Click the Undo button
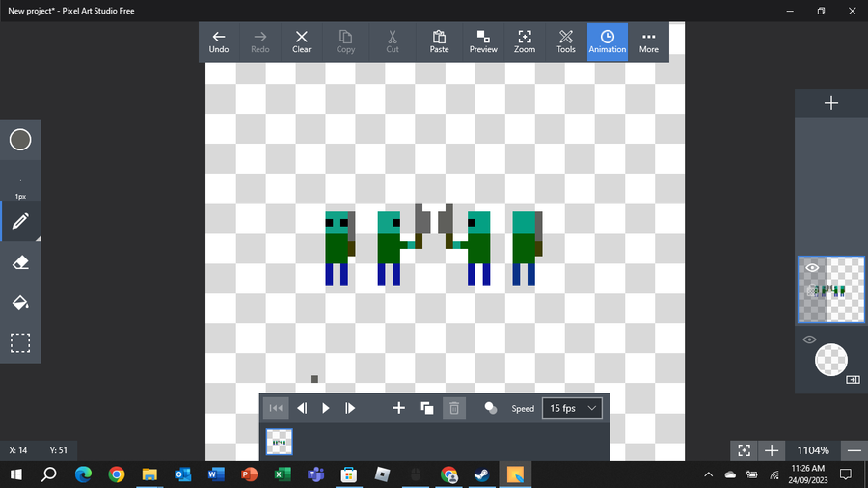Screen dimensions: 868x488 coord(219,42)
